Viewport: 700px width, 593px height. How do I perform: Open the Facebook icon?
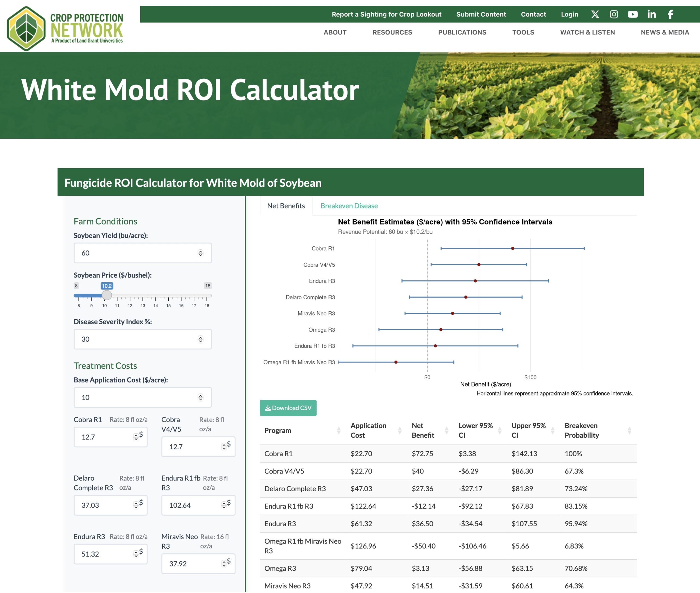670,14
